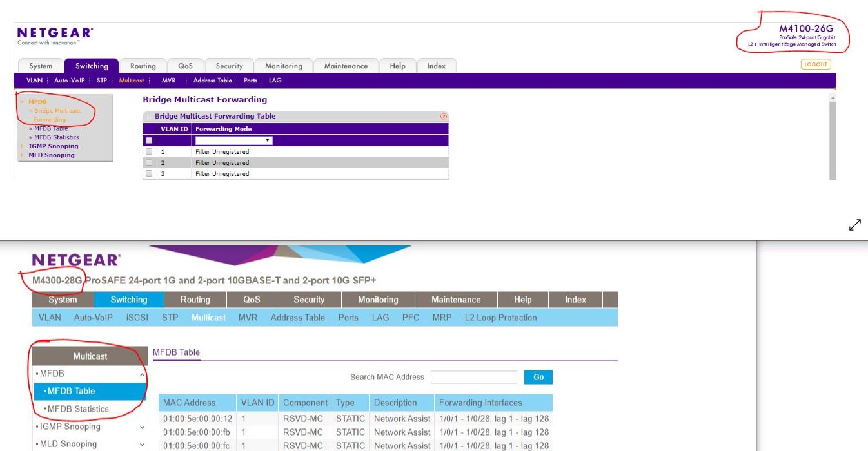Open PFC submenu on M4300 page
868x451 pixels.
click(411, 318)
